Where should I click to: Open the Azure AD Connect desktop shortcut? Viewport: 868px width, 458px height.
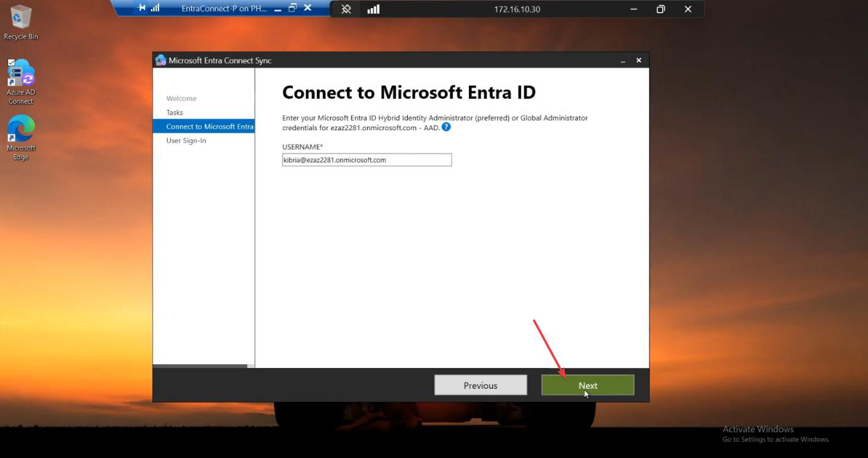(21, 82)
